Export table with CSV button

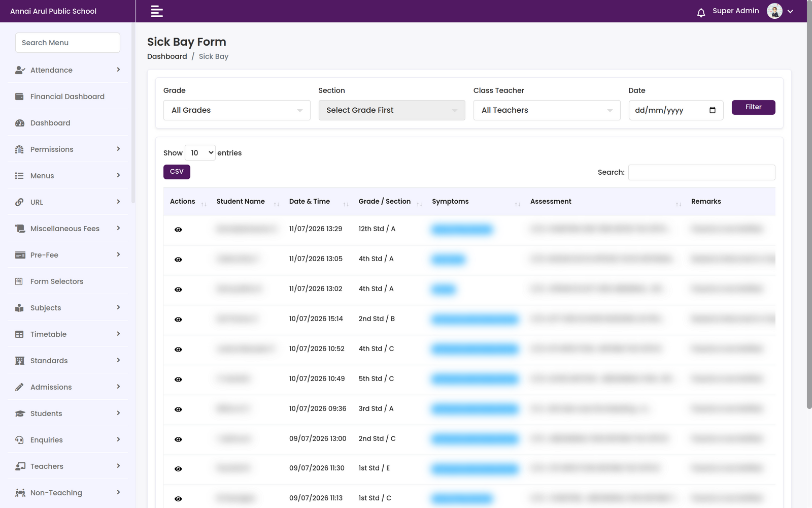[x=177, y=172]
